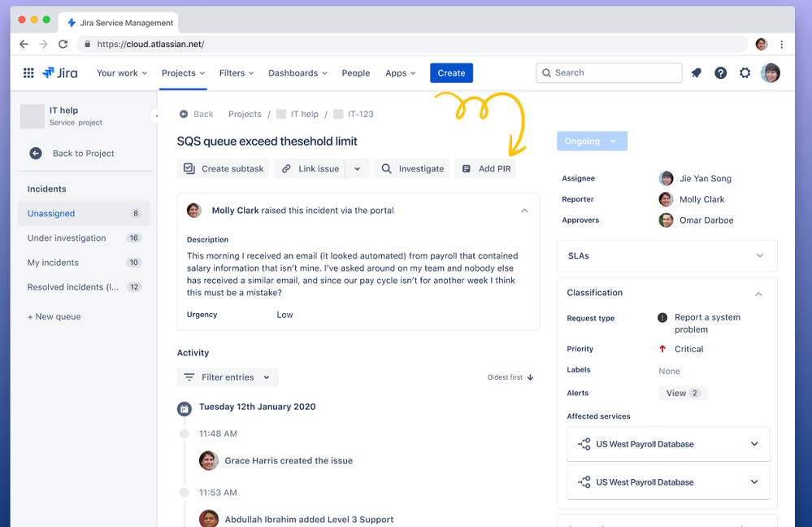Screen dimensions: 812x527
Task: Open the Link issue dropdown arrow
Action: (x=357, y=168)
